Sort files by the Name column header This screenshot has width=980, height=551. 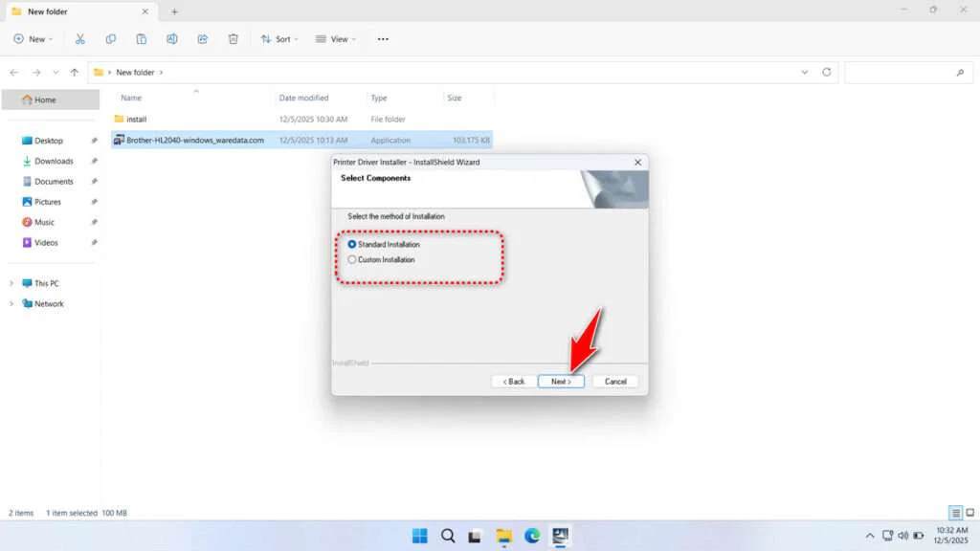pos(130,98)
